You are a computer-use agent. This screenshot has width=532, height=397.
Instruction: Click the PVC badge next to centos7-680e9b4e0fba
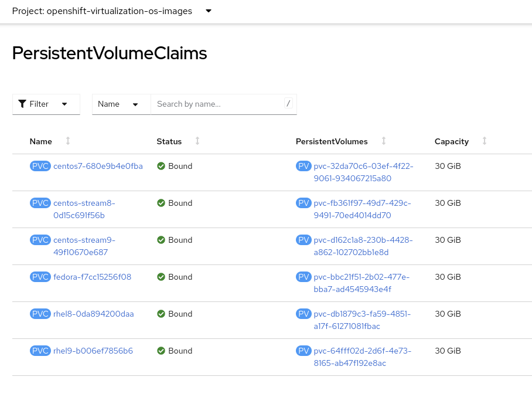(40, 166)
